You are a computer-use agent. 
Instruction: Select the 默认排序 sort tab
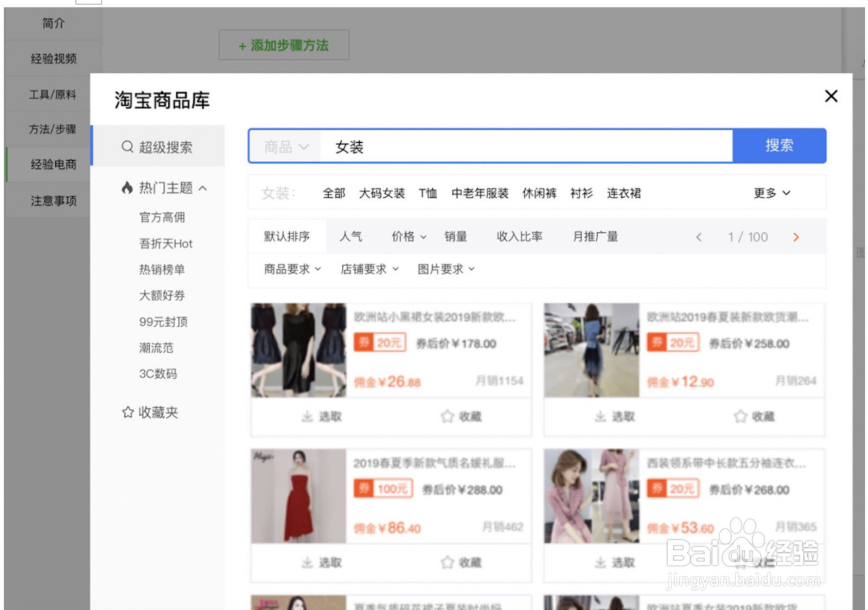[x=287, y=237]
